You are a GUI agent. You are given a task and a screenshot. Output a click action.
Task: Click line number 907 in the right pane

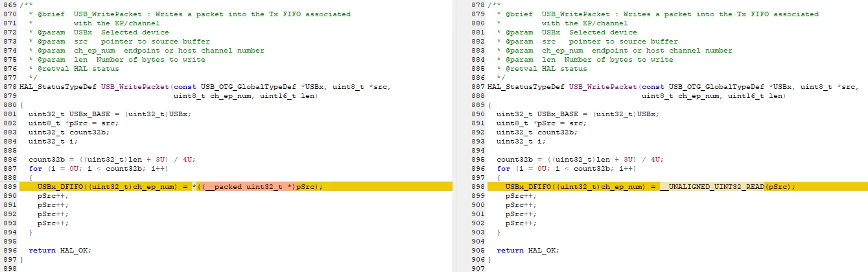[x=478, y=268]
